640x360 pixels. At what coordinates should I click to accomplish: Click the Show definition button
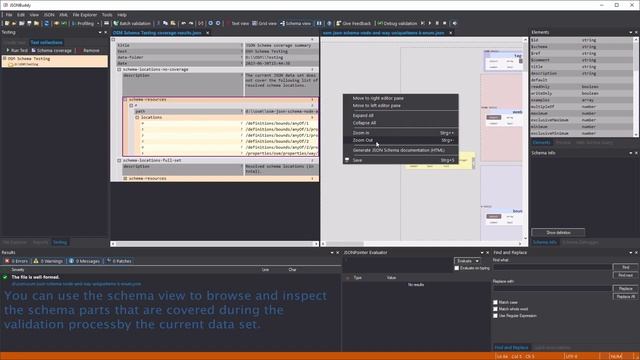click(558, 233)
